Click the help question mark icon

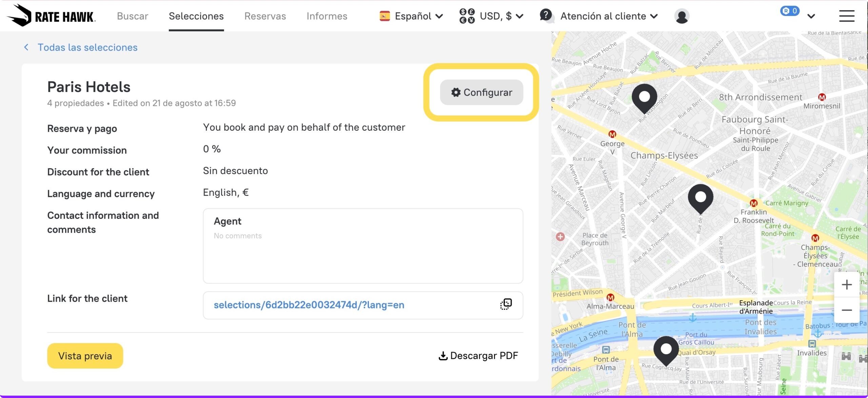pos(546,15)
